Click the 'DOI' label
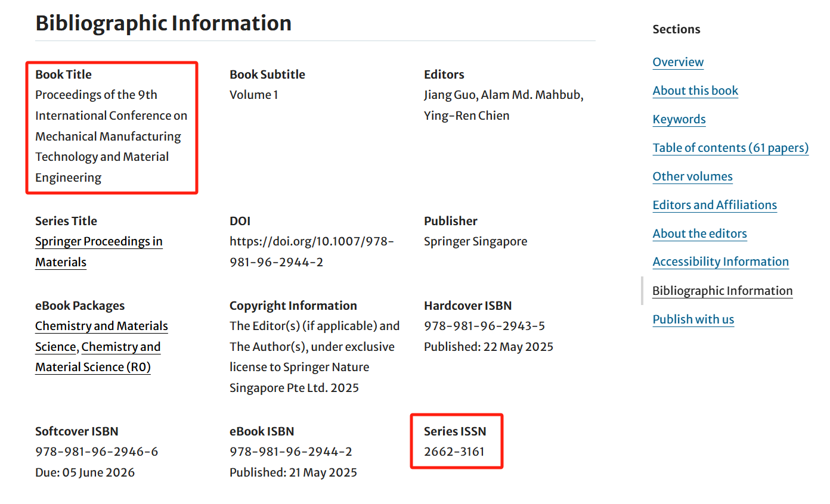Viewport: 830px width, 504px height. 240,221
